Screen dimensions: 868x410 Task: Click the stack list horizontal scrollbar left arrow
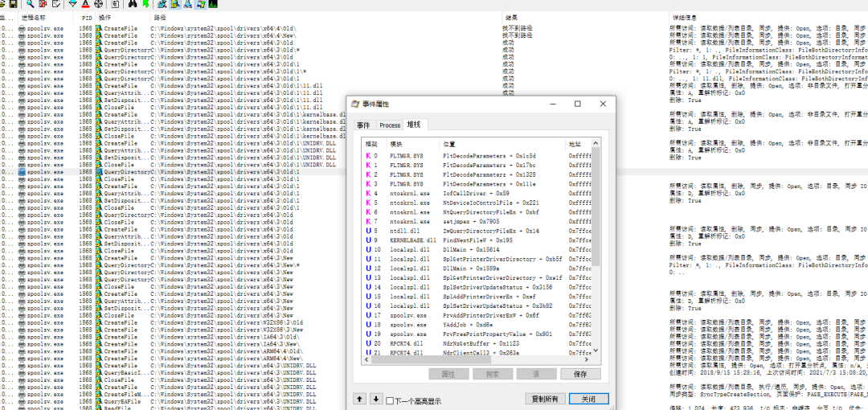coord(366,359)
